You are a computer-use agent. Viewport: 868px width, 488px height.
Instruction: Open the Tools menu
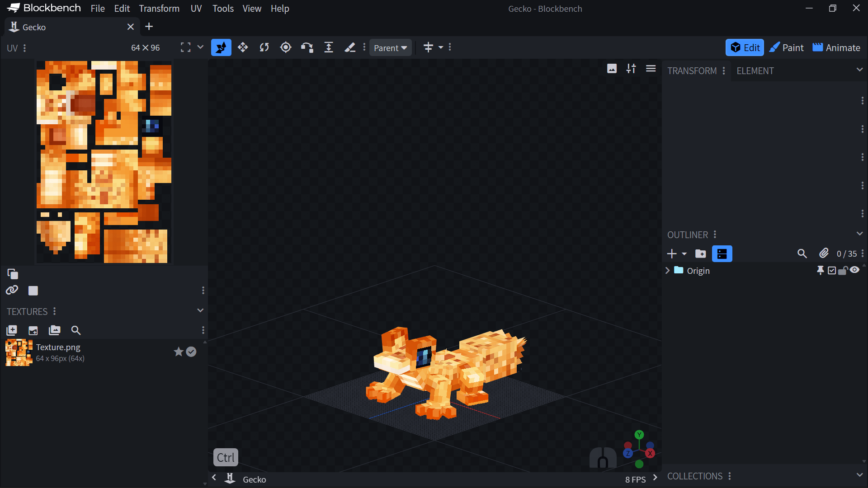[x=223, y=9]
